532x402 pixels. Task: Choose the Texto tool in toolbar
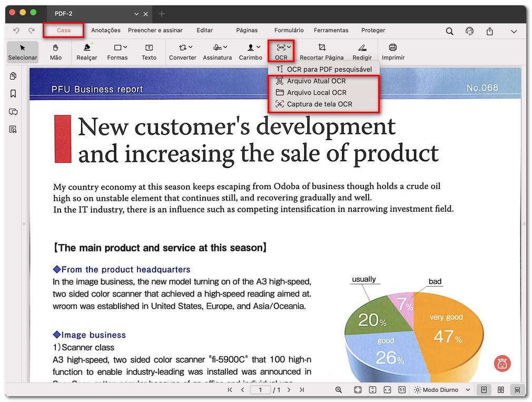[x=149, y=52]
